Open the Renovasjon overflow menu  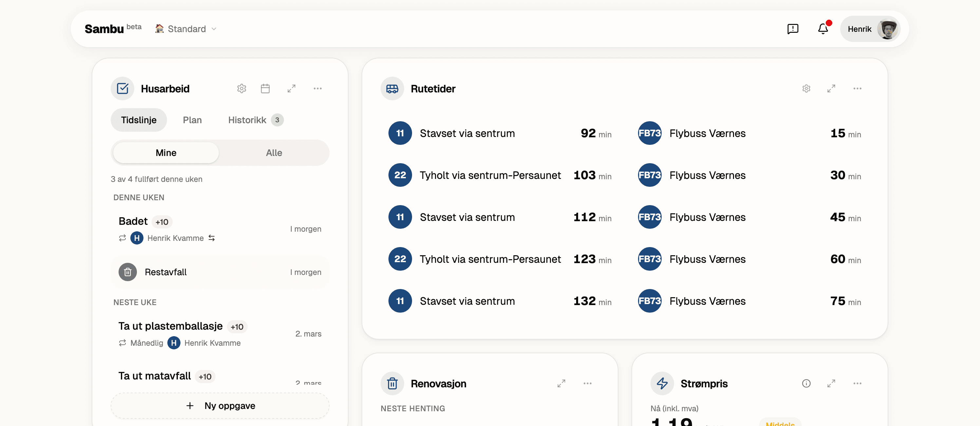[587, 383]
